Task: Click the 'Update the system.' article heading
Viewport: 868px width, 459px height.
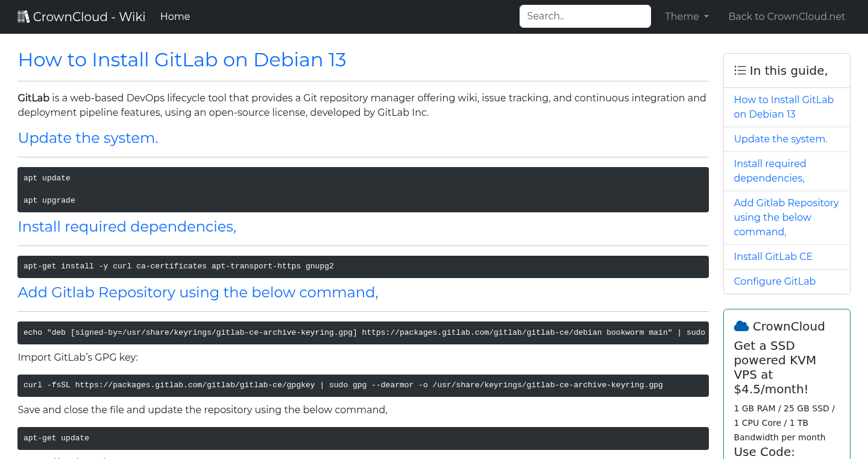Action: click(x=88, y=138)
